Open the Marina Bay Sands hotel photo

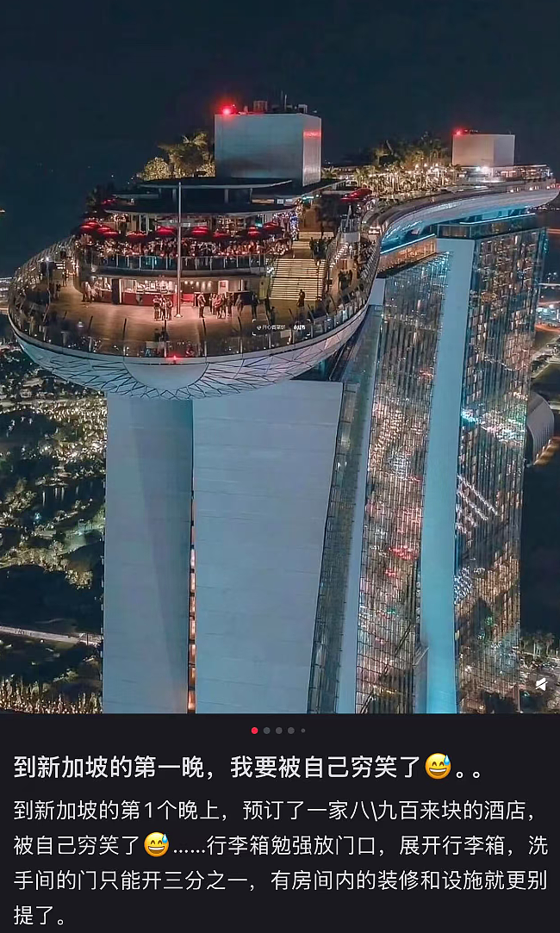click(280, 357)
